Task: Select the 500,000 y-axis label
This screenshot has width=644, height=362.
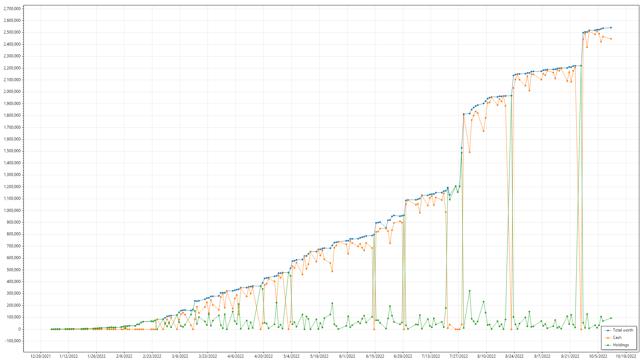Action: click(13, 269)
